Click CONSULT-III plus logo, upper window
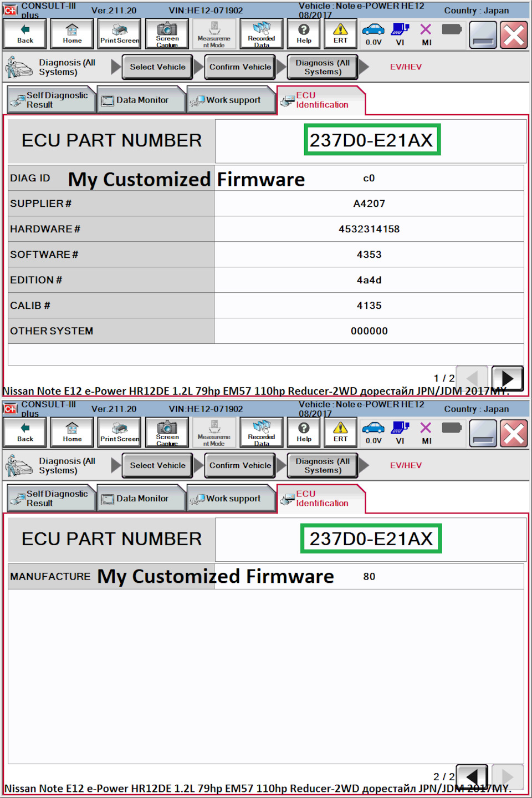This screenshot has width=532, height=798. click(11, 10)
